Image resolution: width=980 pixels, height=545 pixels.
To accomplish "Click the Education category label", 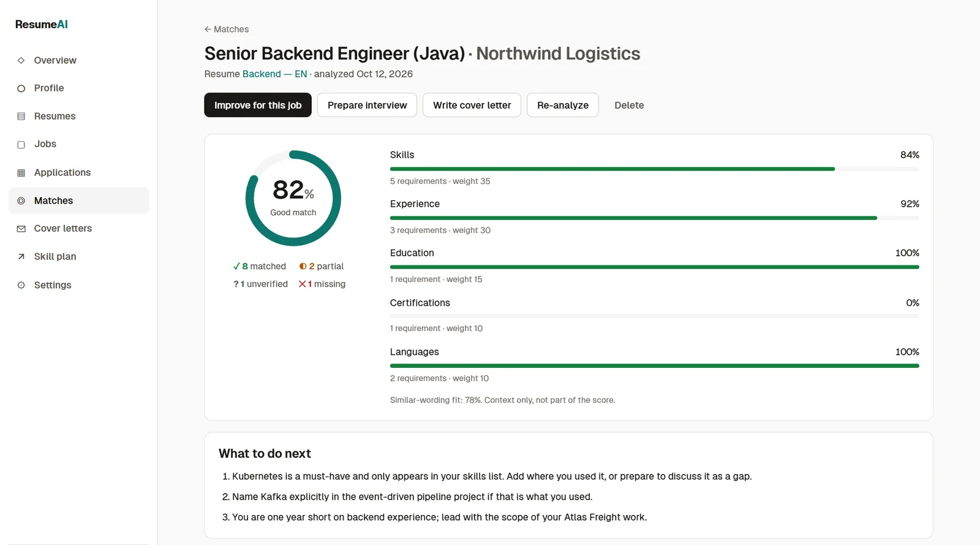I will click(412, 253).
